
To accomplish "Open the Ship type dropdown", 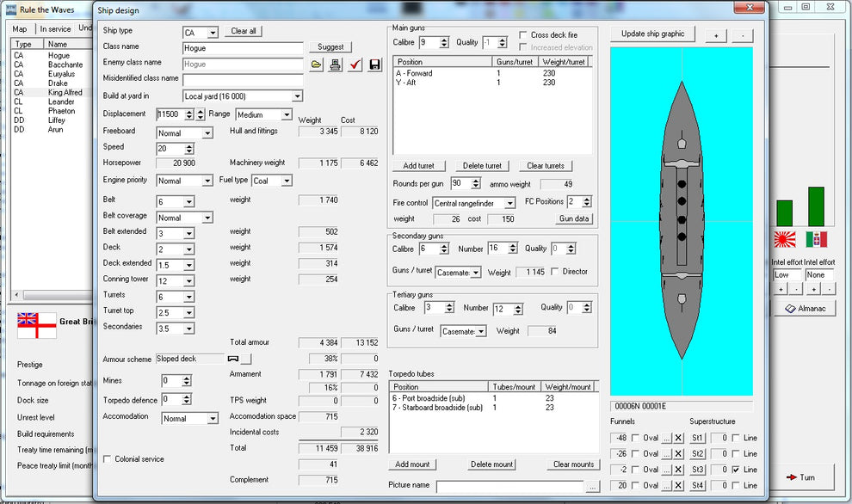I will [213, 32].
